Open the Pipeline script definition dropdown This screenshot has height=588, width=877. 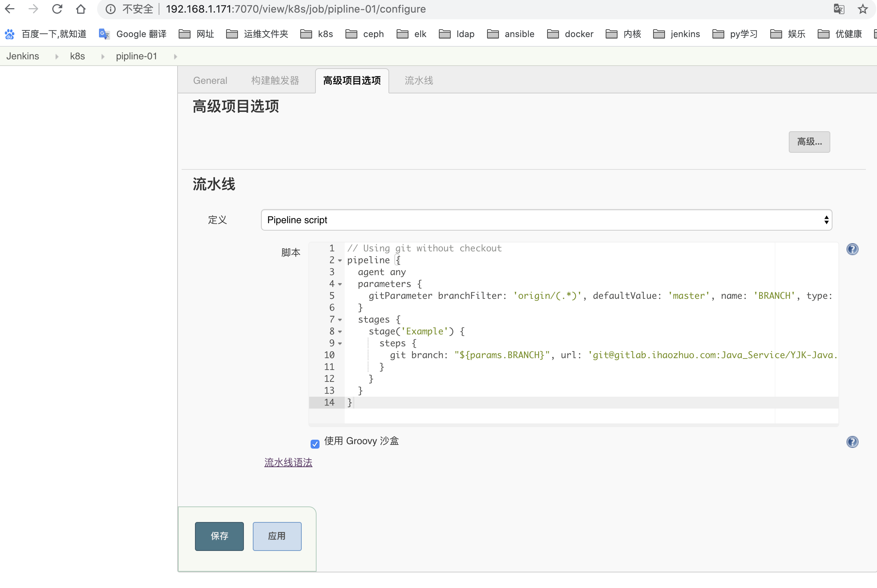(x=546, y=220)
